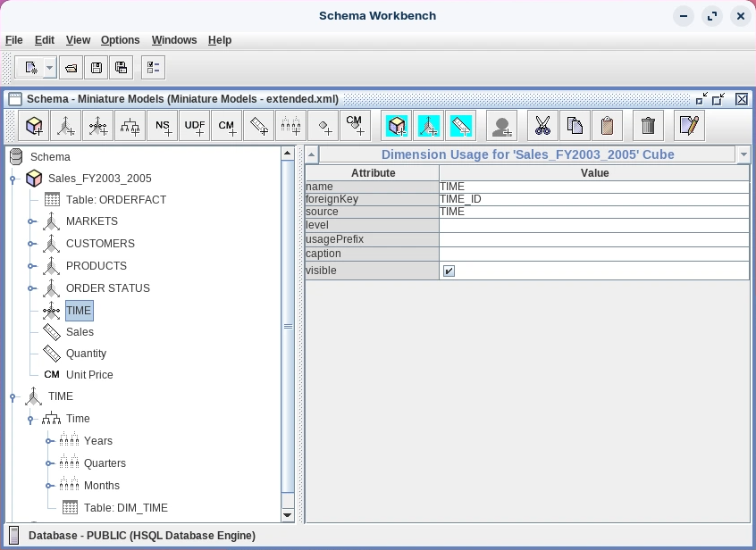Screen dimensions: 756x550
Task: Select Table: DIM_TIME tree entry
Action: pos(125,508)
